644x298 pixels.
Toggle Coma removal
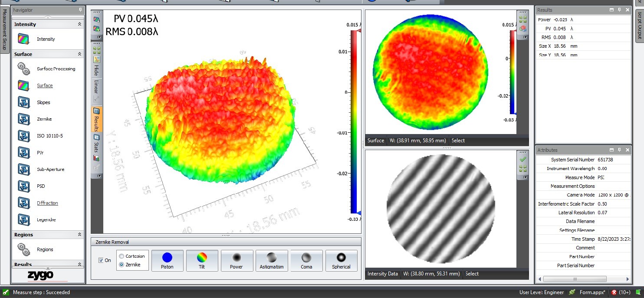[306, 261]
